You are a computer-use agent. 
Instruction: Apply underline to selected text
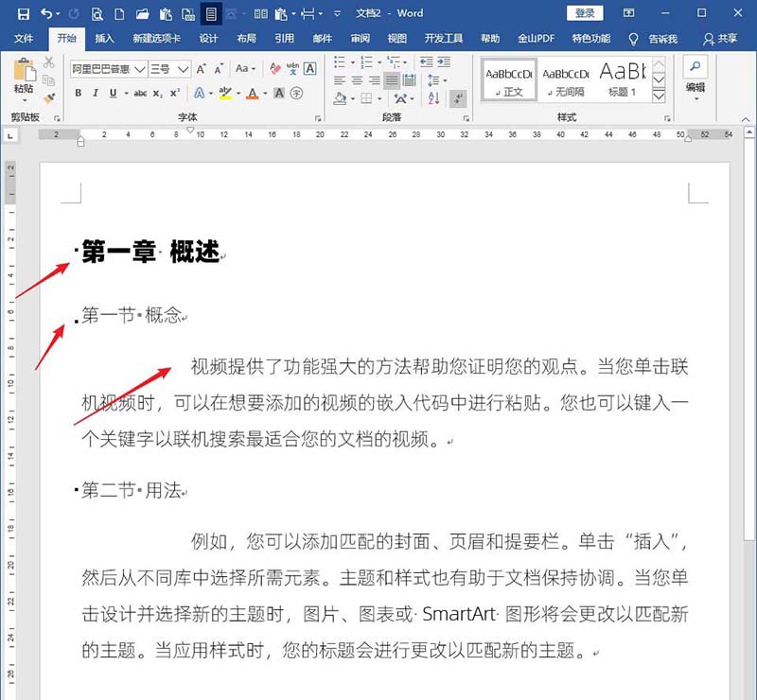click(111, 92)
